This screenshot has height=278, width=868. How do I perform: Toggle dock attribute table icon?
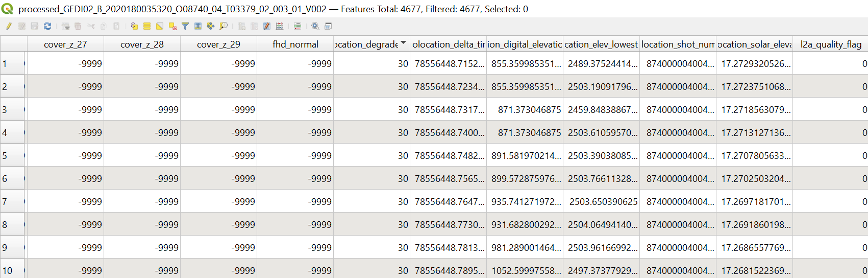click(x=328, y=26)
